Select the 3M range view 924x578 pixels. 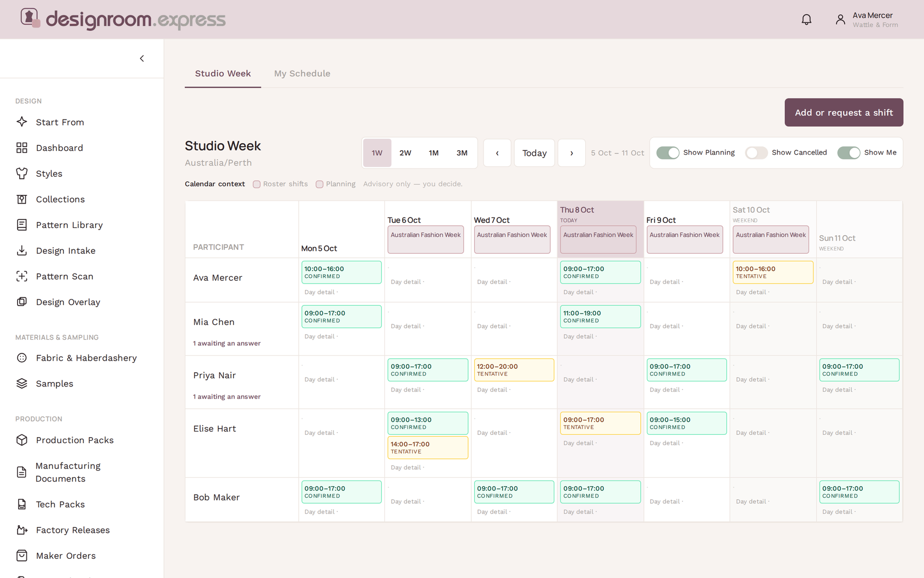coord(462,153)
